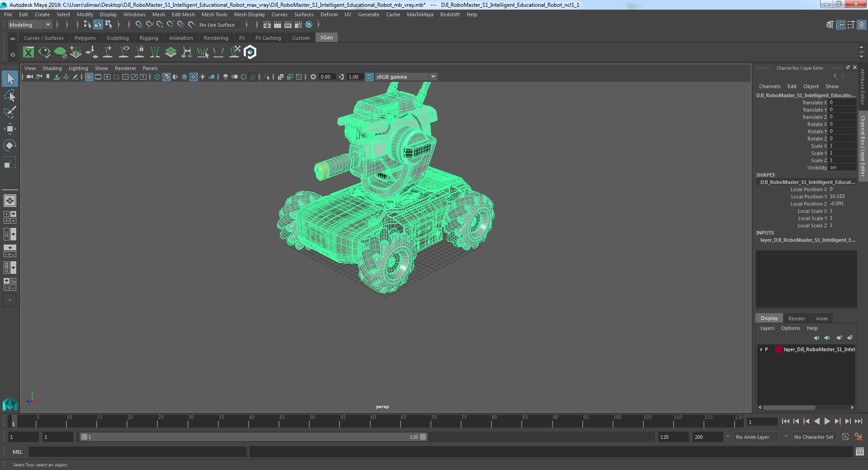Select the Maya four-view layout icon
Image resolution: width=868 pixels, height=470 pixels.
pos(10,217)
